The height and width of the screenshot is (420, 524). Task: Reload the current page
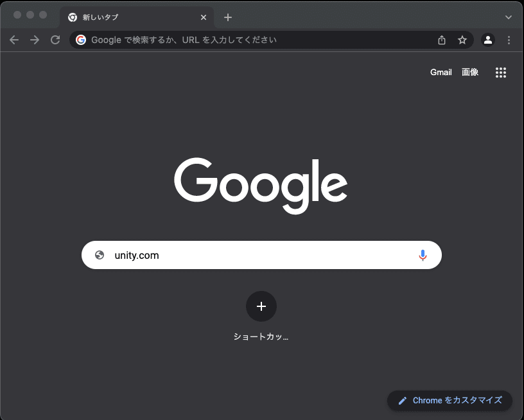[55, 40]
